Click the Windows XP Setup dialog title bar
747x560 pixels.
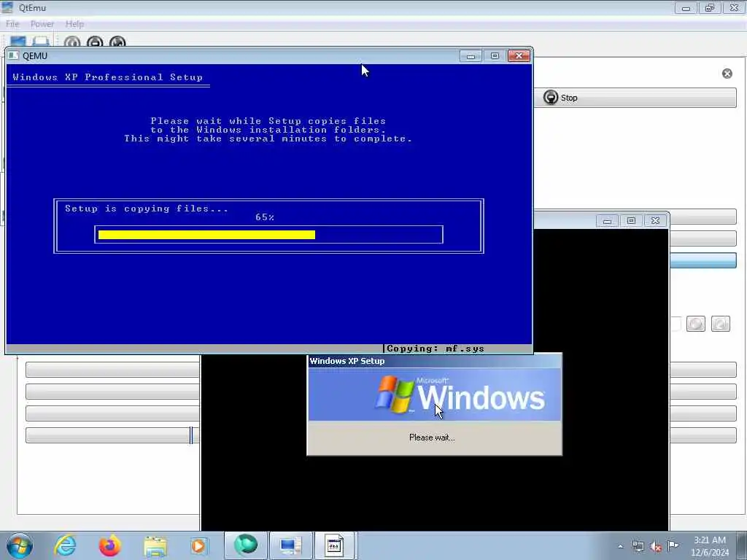pyautogui.click(x=435, y=361)
